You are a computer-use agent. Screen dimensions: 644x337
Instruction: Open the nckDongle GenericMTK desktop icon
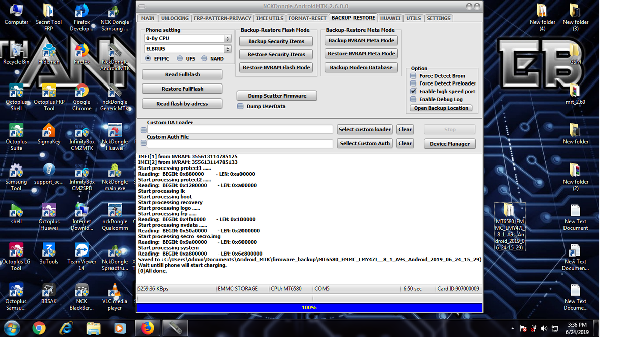115,97
